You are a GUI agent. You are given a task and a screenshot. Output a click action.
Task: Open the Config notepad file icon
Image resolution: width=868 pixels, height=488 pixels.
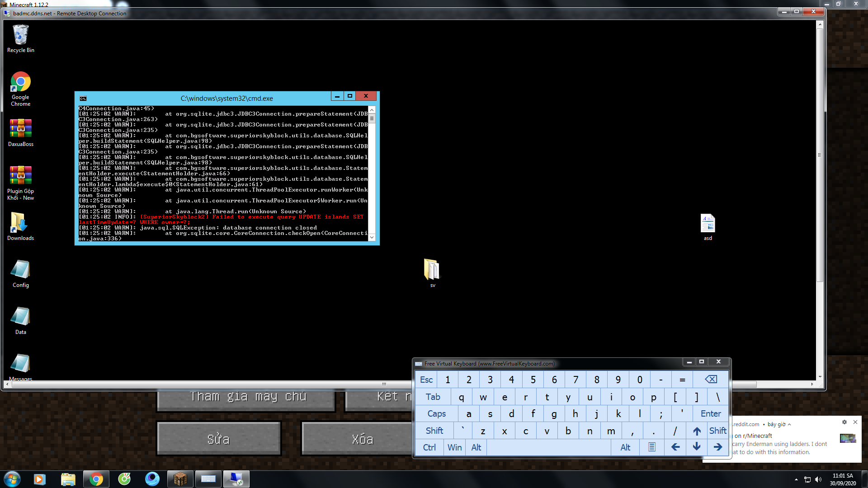20,270
